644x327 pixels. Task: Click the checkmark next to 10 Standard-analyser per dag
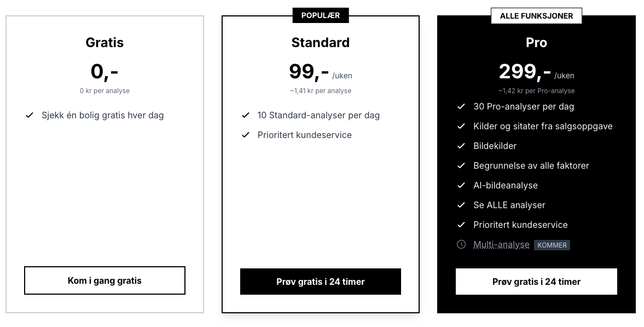(x=245, y=115)
